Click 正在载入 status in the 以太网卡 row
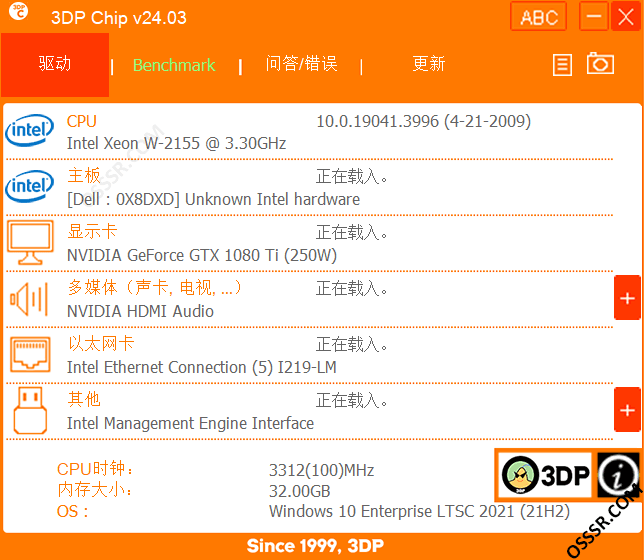Image resolution: width=644 pixels, height=560 pixels. 352,344
